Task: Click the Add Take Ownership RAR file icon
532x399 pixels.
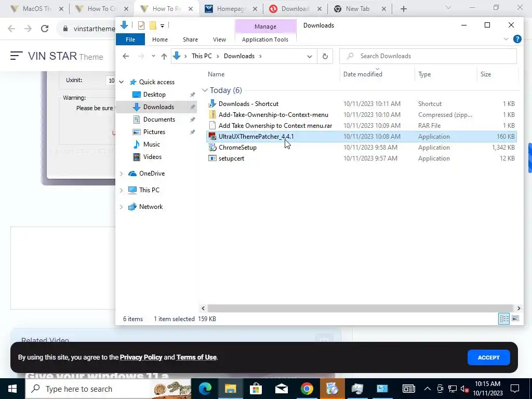Action: [x=212, y=126]
